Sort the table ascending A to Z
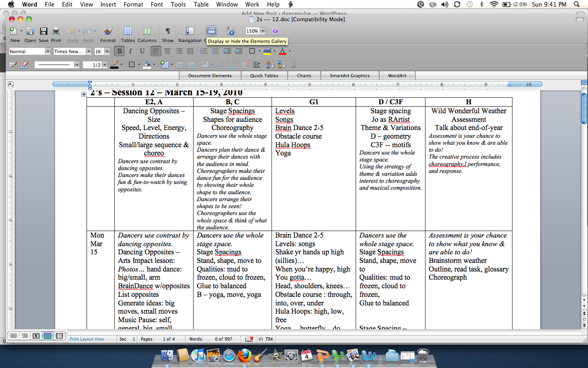Viewport: 588px width, 368px height. click(x=270, y=65)
